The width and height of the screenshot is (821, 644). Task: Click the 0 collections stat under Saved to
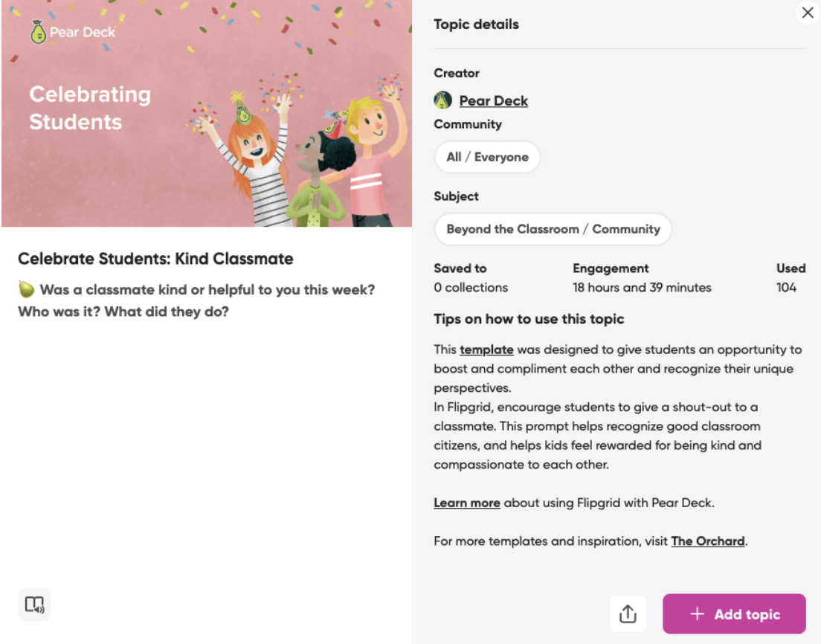pyautogui.click(x=470, y=287)
